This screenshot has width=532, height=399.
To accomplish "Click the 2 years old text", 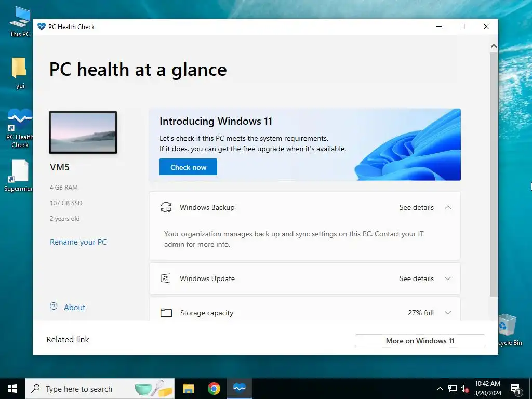I will [65, 219].
